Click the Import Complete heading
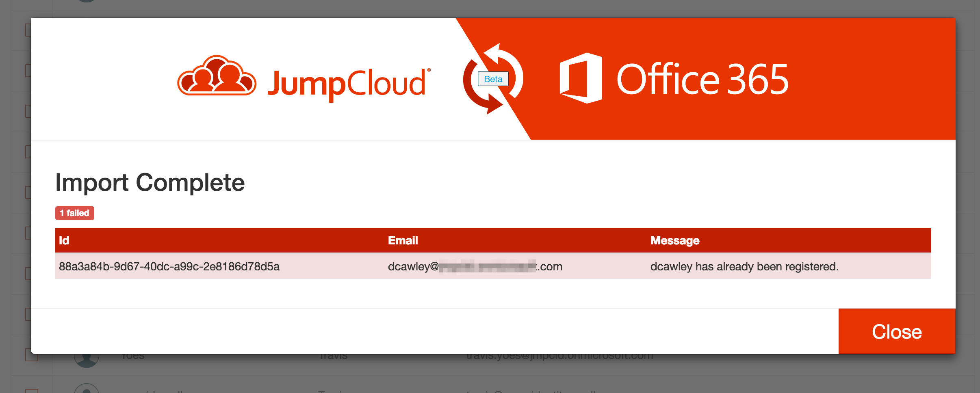 point(150,182)
